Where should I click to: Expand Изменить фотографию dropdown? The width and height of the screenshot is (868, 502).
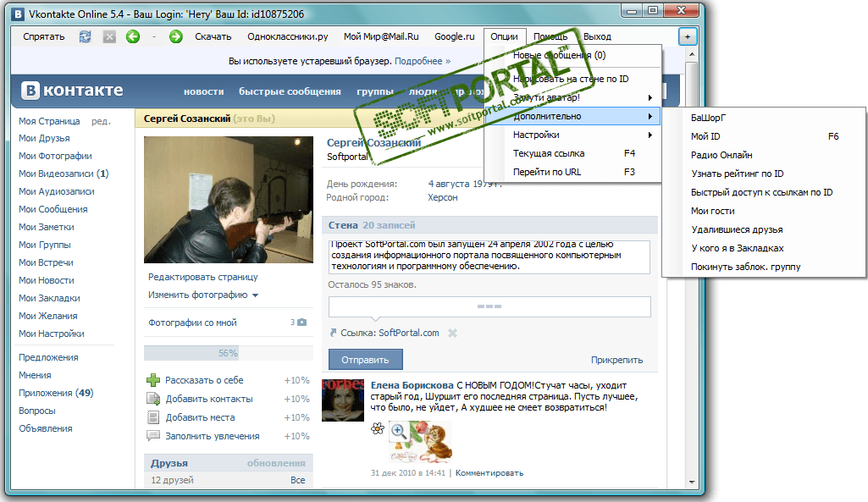tap(255, 295)
